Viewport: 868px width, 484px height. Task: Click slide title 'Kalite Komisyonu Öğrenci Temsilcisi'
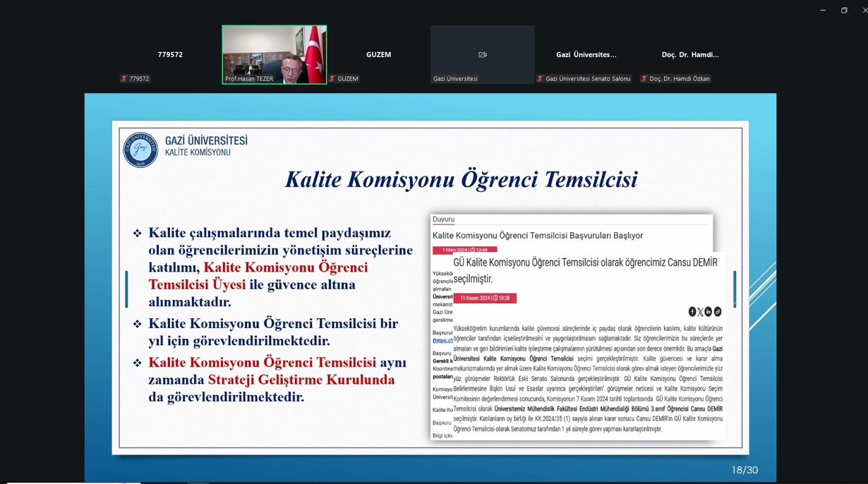462,179
